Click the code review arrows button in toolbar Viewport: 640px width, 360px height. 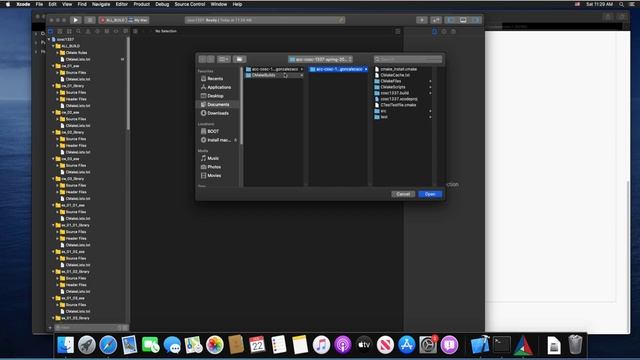coord(436,20)
